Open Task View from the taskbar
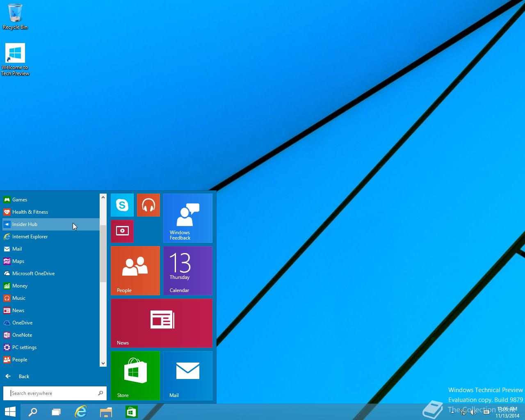525x420 pixels. [56, 412]
